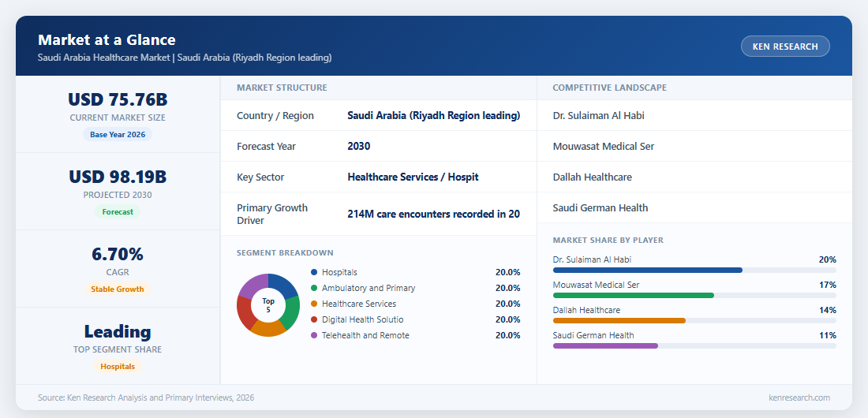This screenshot has width=868, height=418.
Task: Click the Leading top segment value
Action: (118, 331)
